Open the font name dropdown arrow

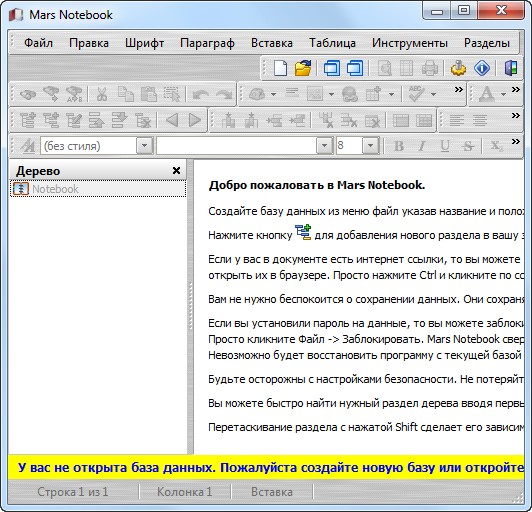tap(324, 146)
